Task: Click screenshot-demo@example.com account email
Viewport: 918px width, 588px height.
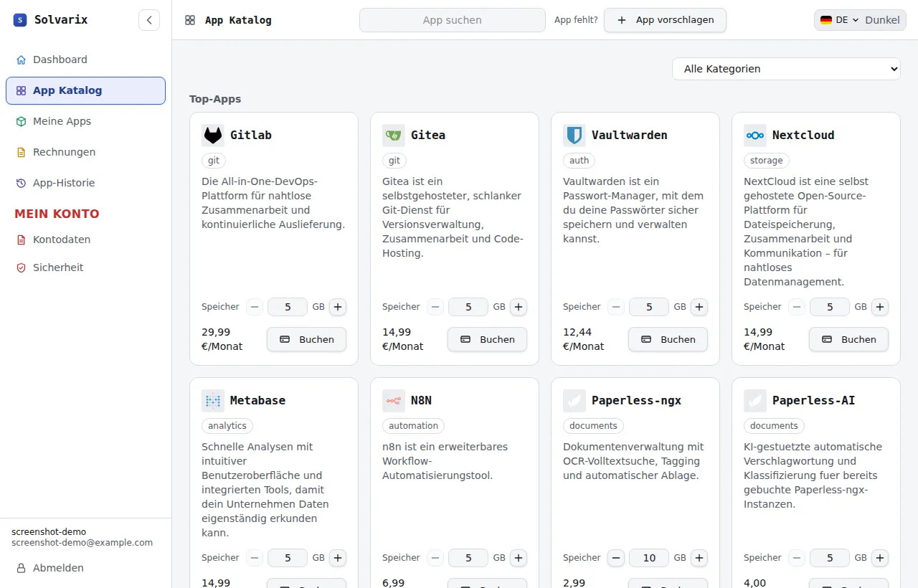Action: (82, 543)
